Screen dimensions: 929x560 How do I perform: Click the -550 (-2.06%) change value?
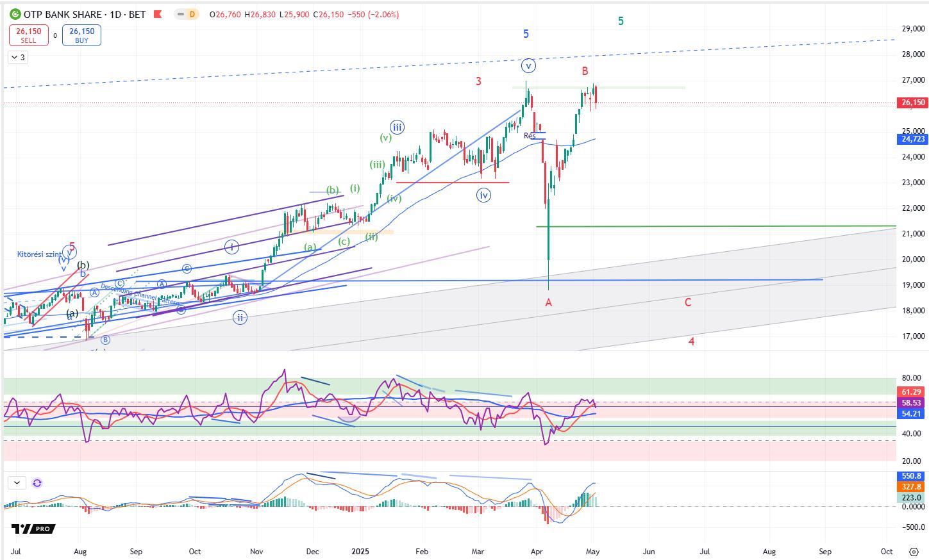point(372,14)
